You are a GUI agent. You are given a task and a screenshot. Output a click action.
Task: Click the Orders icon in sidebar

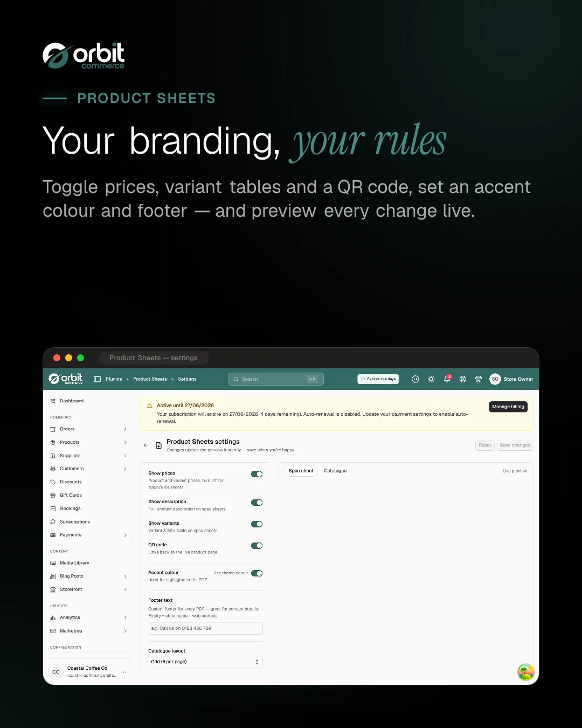pos(53,429)
